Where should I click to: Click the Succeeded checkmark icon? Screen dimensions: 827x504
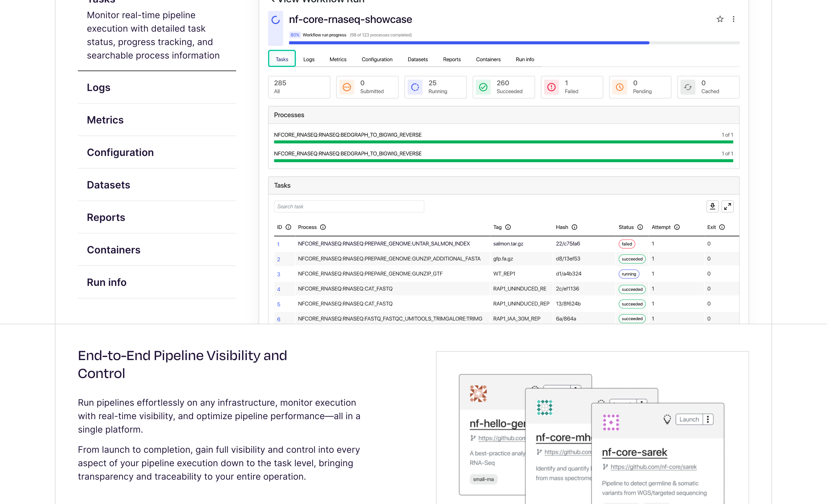point(483,87)
